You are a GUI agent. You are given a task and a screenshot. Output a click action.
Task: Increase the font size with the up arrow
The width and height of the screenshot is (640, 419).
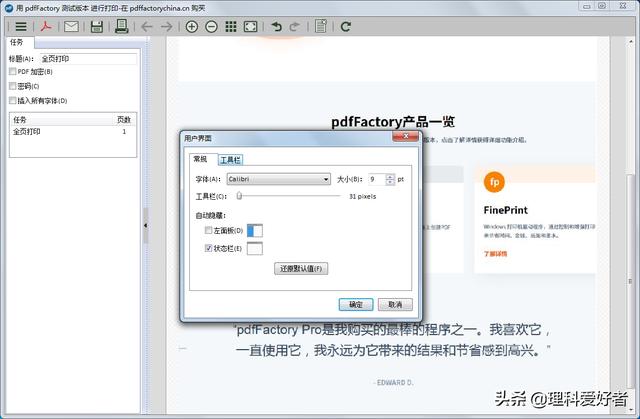click(390, 177)
